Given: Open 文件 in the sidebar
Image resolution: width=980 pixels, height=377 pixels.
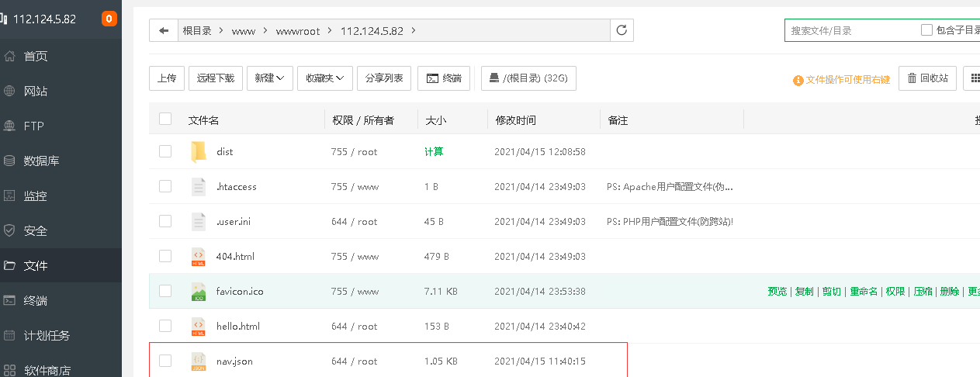Looking at the screenshot, I should click(36, 265).
